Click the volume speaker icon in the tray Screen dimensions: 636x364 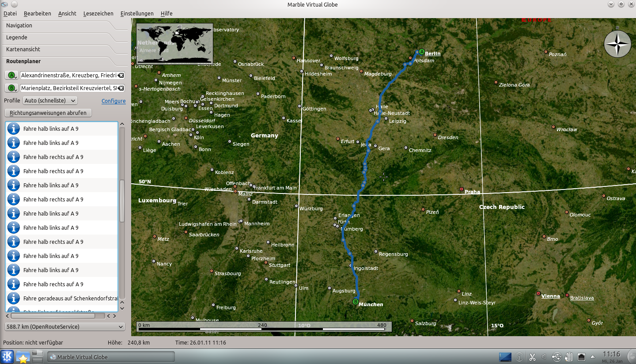click(x=543, y=356)
